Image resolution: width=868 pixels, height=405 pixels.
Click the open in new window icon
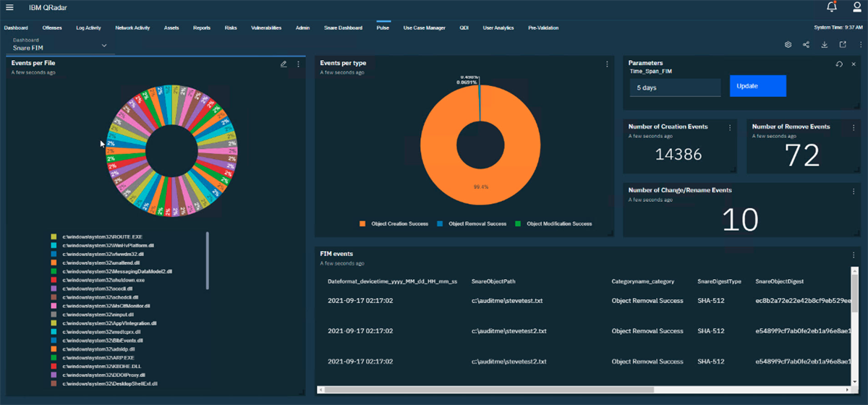(843, 45)
